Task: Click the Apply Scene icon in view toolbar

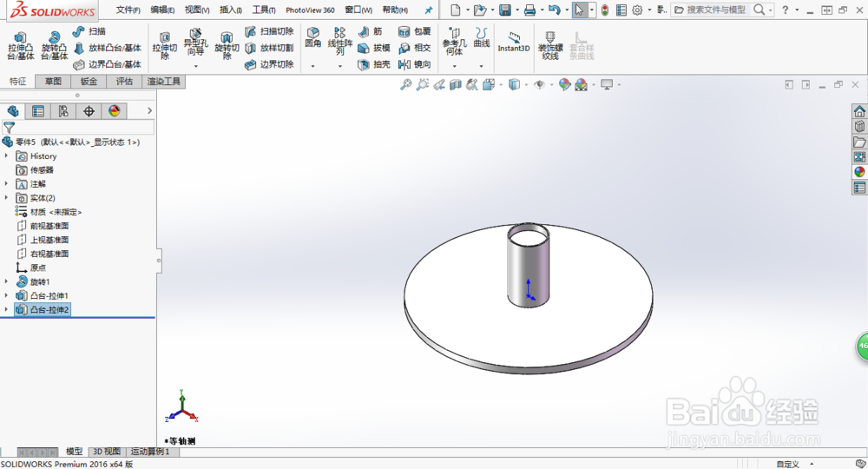Action: coord(582,85)
